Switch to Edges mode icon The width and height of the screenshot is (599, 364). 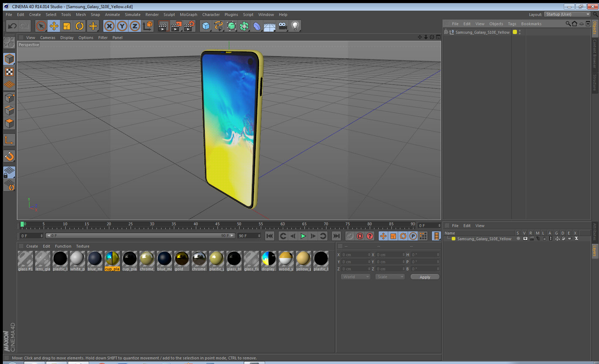[9, 110]
